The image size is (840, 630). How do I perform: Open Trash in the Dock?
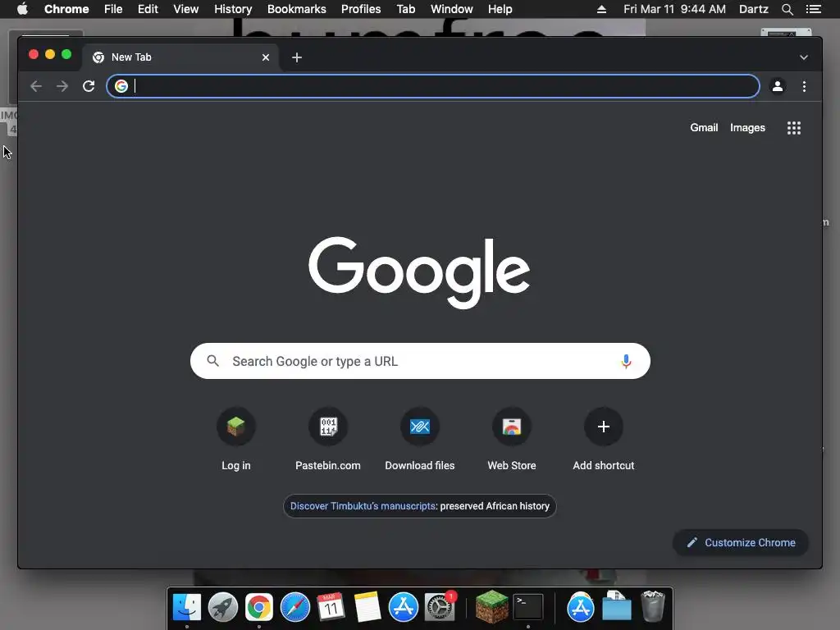[652, 606]
